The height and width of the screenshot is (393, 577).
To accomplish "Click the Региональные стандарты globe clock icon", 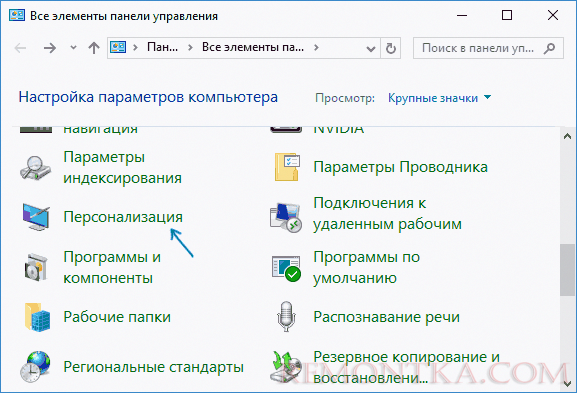I will (x=35, y=367).
